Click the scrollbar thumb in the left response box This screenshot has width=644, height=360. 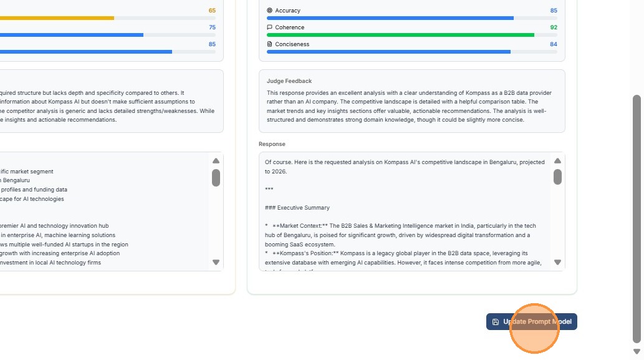click(216, 178)
